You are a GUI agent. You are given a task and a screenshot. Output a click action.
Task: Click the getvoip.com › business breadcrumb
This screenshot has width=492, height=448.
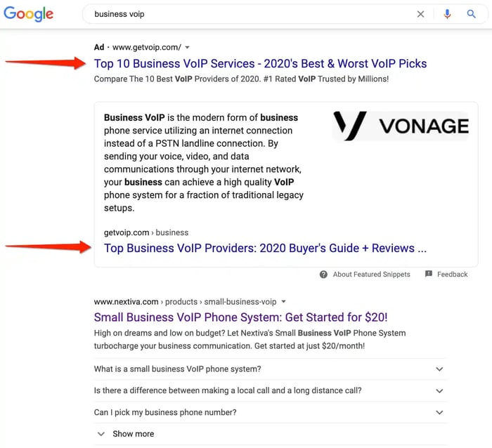(x=146, y=232)
